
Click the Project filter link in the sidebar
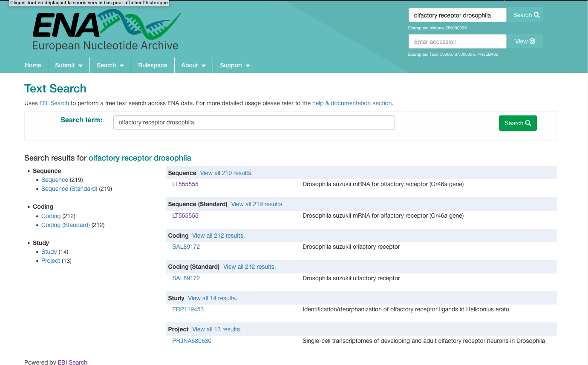pos(50,261)
